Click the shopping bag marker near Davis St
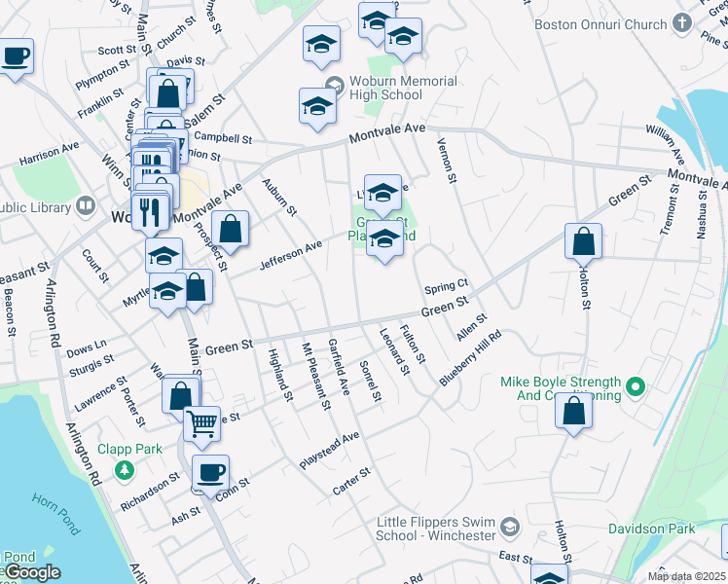 pos(167,95)
